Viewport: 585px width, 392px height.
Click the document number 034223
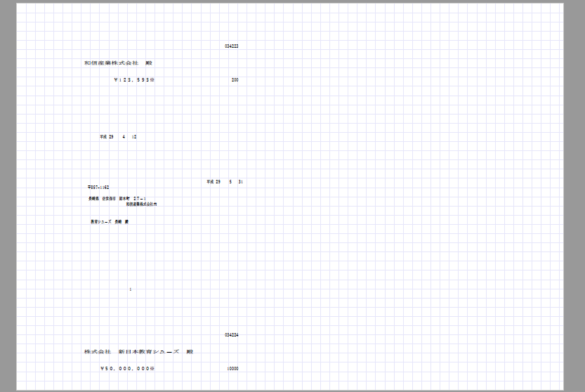[231, 46]
